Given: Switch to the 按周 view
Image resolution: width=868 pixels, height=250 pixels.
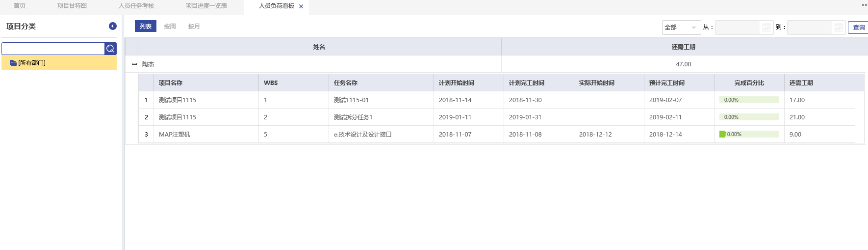Looking at the screenshot, I should tap(170, 27).
